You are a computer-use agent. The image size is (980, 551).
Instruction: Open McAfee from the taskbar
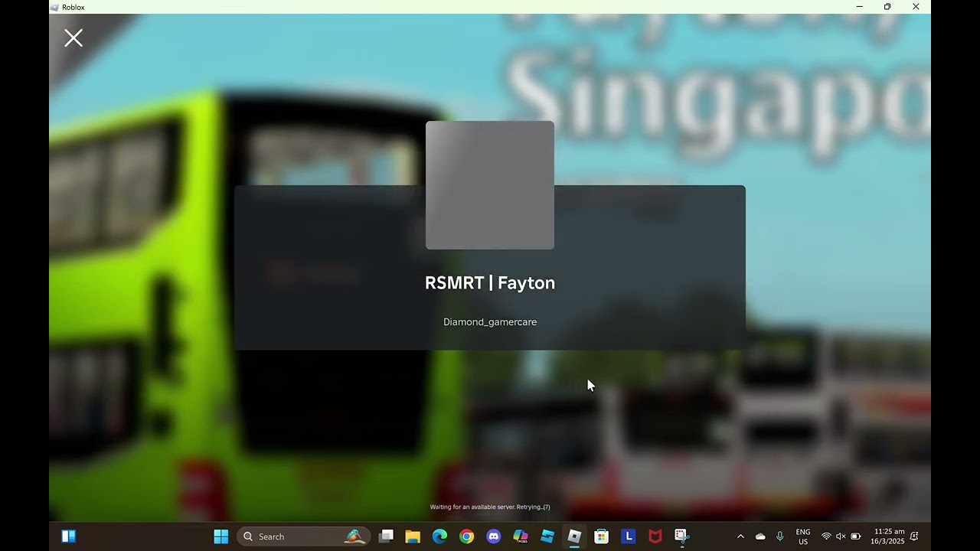pyautogui.click(x=655, y=536)
